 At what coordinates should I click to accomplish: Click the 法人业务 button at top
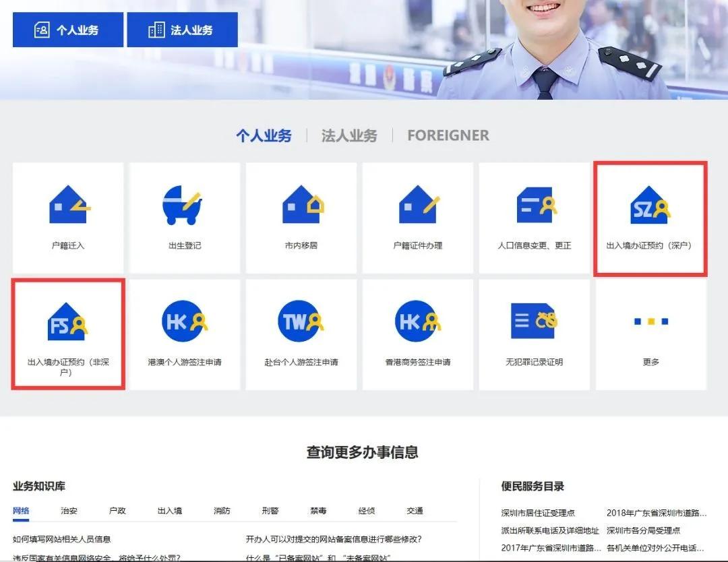(183, 29)
